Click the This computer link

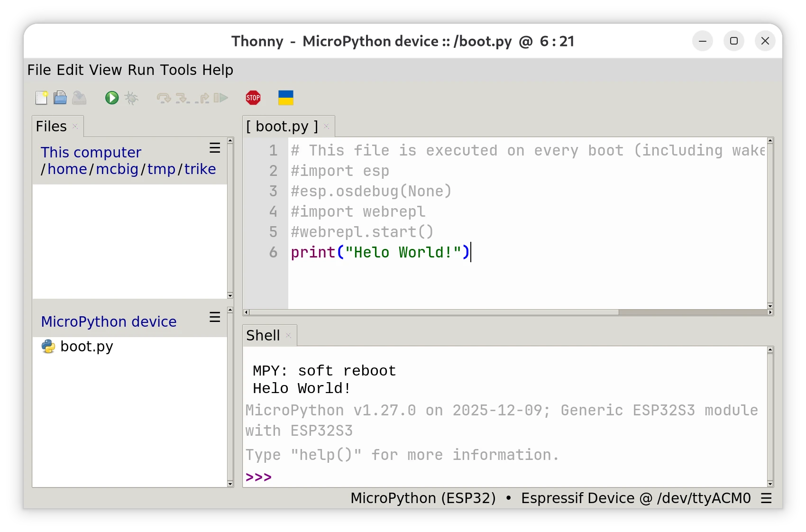pyautogui.click(x=91, y=152)
